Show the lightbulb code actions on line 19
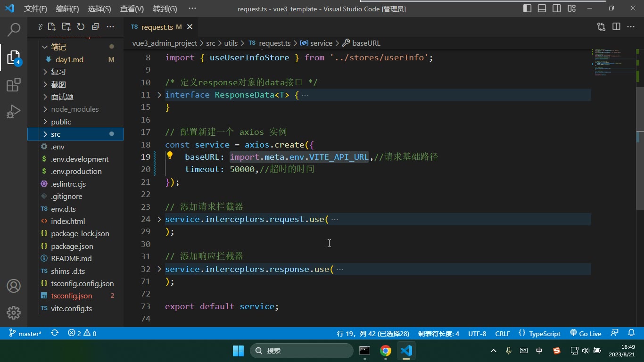Screen dimensions: 644x362 click(170, 156)
